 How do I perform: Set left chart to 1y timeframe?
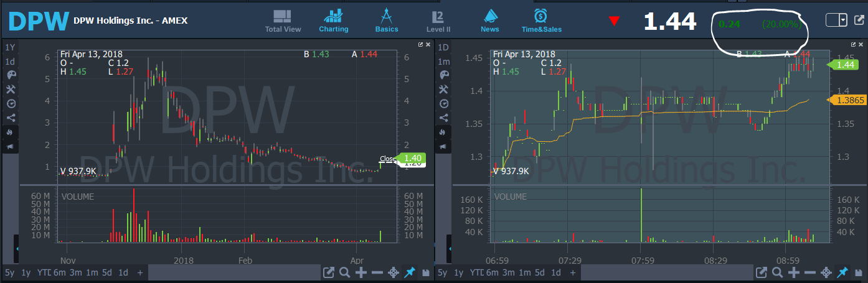[26, 272]
